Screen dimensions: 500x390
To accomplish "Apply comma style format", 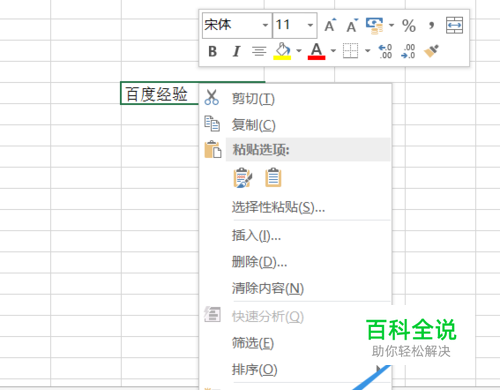I will point(432,25).
